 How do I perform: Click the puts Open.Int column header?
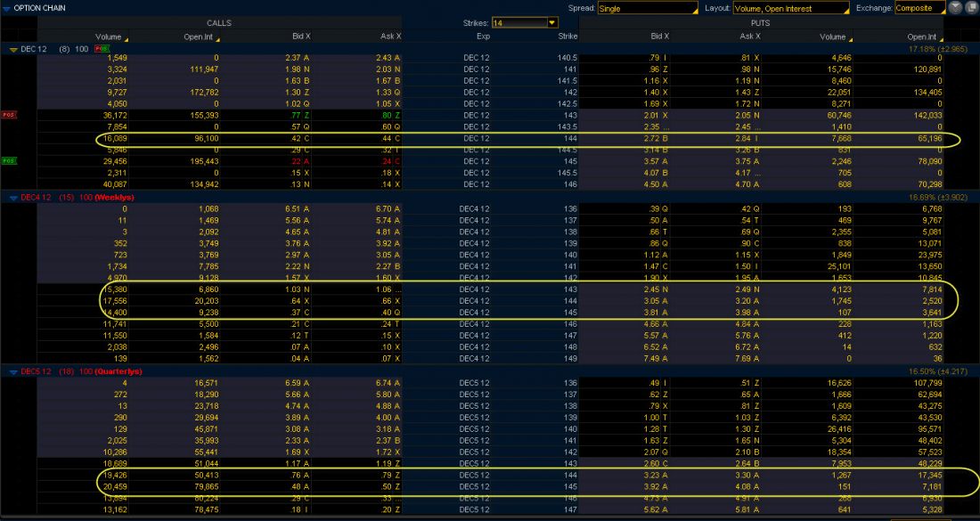[x=921, y=37]
